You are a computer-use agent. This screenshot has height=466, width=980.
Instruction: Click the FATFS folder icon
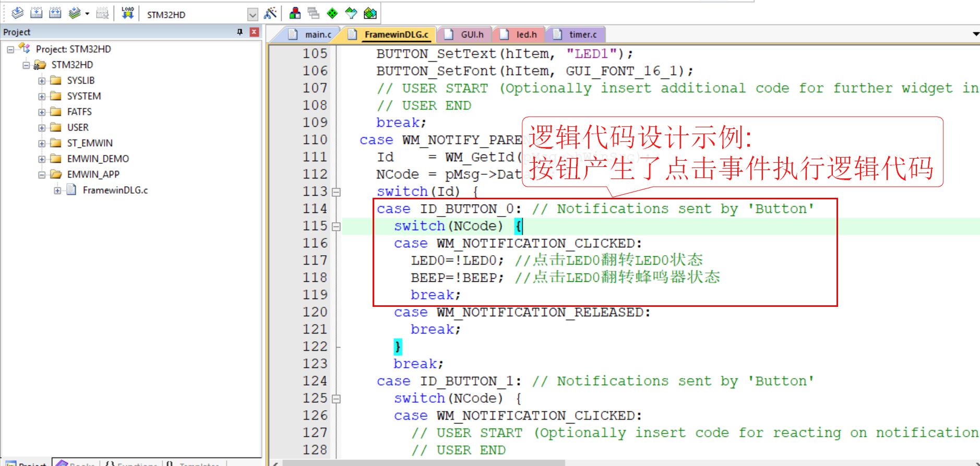[x=56, y=112]
